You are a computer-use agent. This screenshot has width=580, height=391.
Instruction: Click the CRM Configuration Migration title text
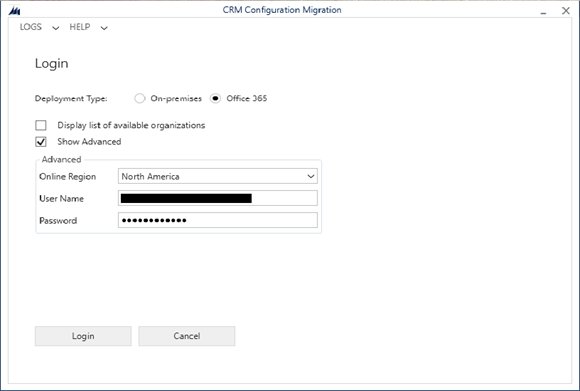282,10
